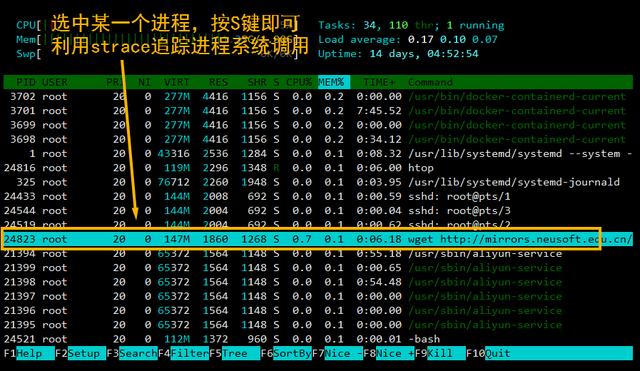Sort by the Command column header

point(430,82)
